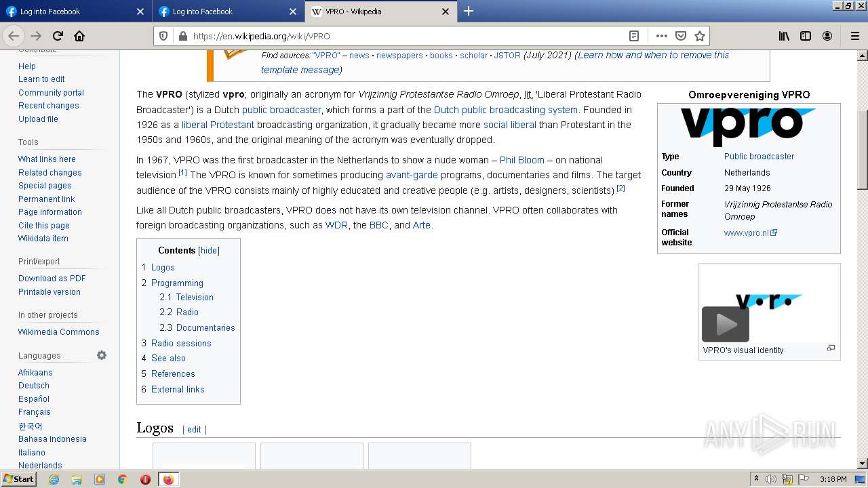Click the Firefox taskbar button
This screenshot has height=488, width=868.
tap(168, 479)
